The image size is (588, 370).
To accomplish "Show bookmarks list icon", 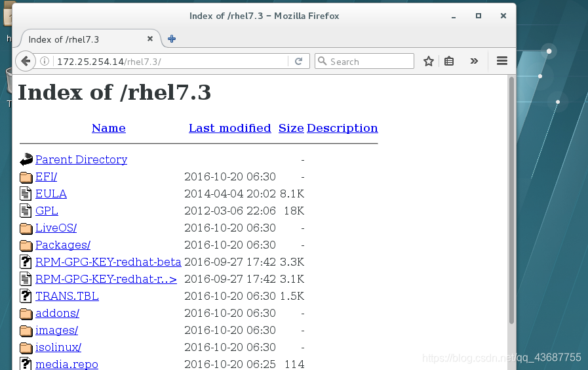I will 449,61.
